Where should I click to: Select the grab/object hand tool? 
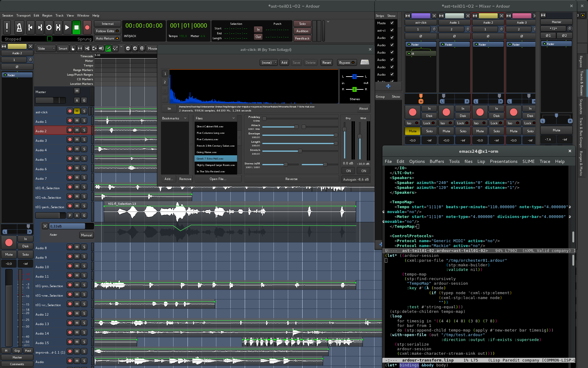(73, 48)
